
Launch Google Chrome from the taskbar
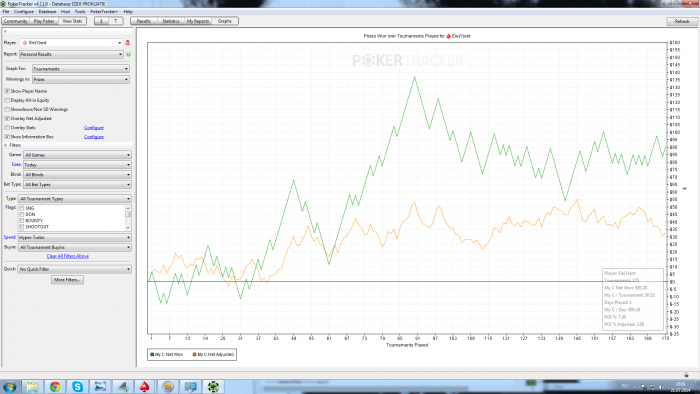tap(55, 386)
